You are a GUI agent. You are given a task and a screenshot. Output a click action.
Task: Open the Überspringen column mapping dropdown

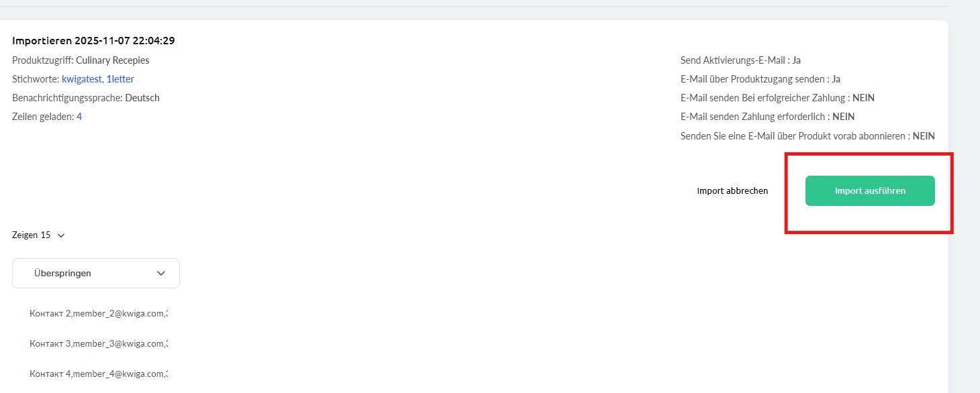tap(96, 274)
